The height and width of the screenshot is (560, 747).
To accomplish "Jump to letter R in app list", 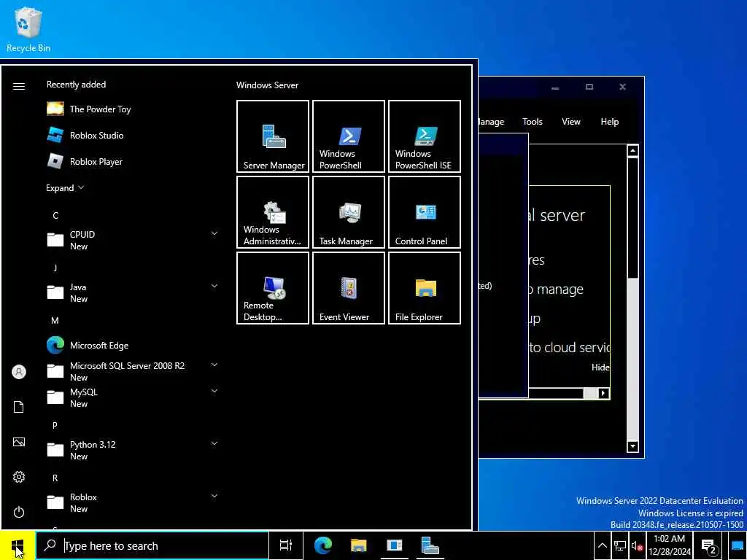I will point(55,478).
